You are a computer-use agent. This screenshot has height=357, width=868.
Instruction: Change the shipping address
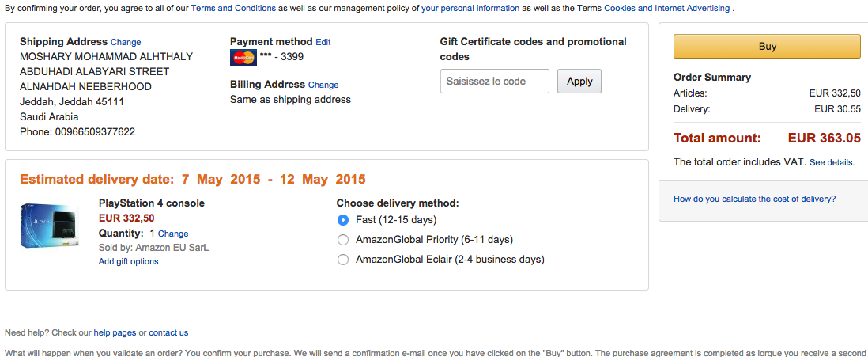point(126,42)
